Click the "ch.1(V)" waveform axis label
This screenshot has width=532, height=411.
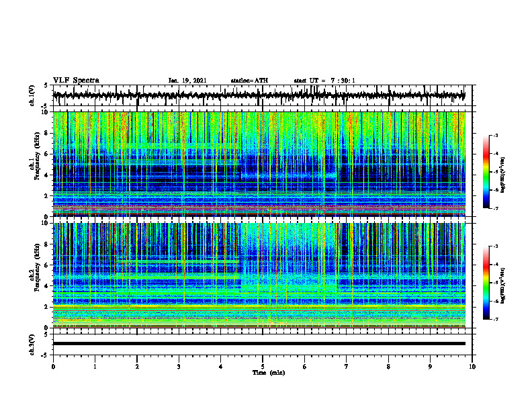point(32,95)
